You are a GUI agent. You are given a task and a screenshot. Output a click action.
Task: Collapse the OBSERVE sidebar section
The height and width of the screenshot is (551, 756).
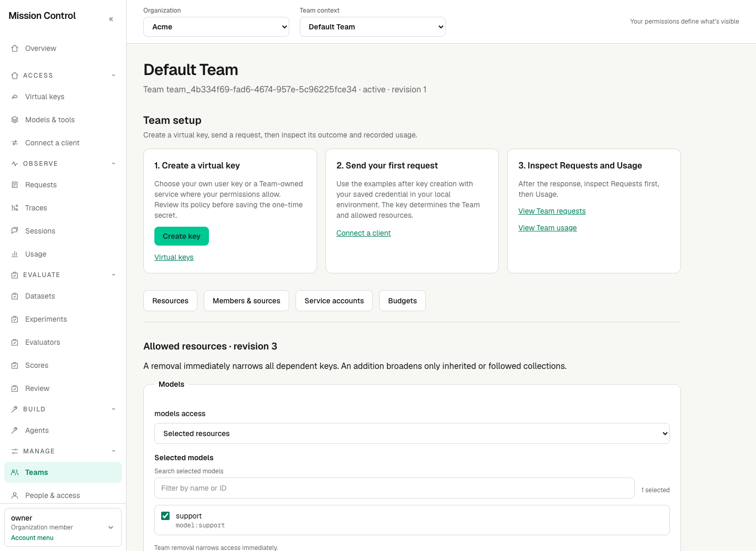[113, 164]
